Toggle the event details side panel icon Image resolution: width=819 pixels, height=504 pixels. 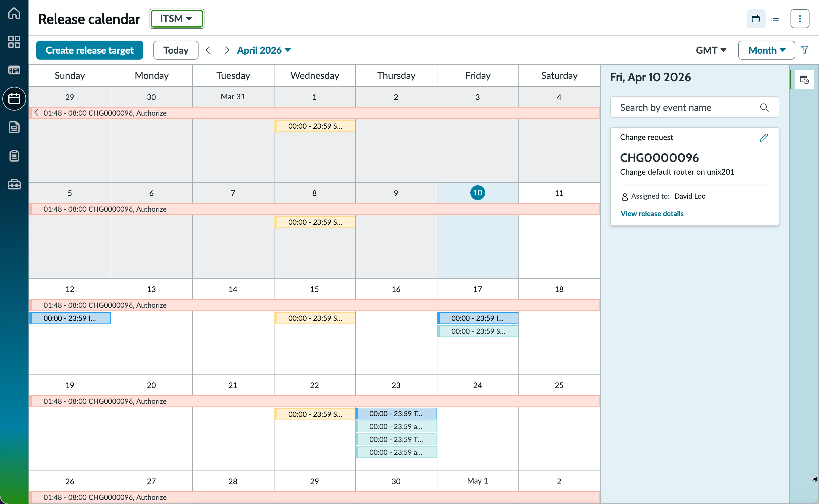804,79
